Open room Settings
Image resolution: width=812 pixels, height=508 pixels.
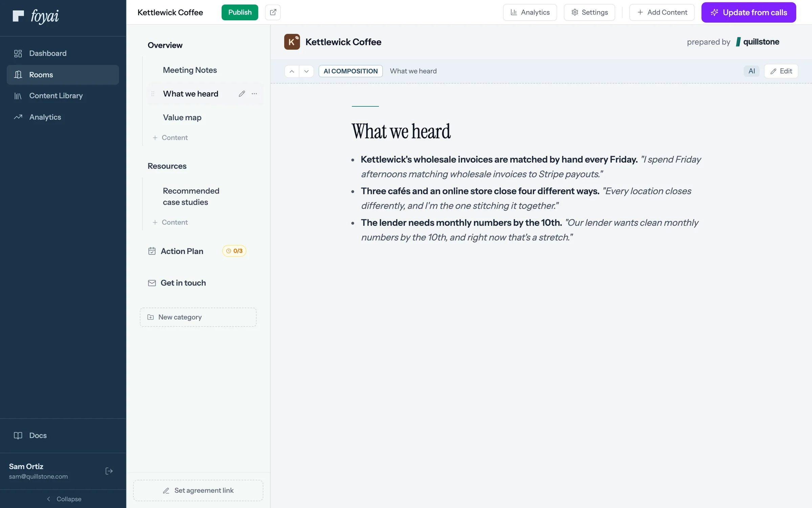(589, 13)
